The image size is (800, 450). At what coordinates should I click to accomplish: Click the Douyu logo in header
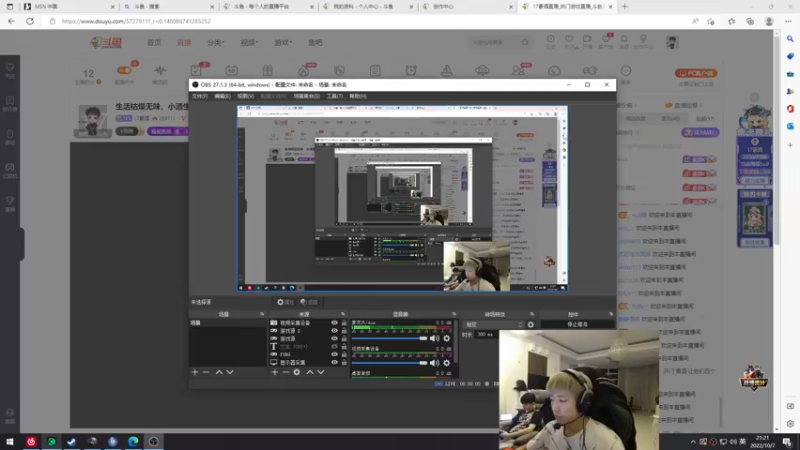[x=106, y=42]
